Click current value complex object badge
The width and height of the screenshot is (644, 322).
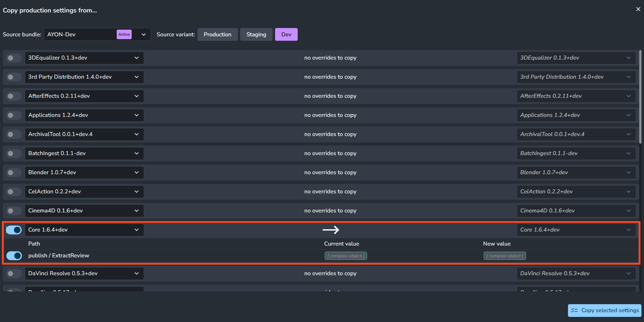click(346, 256)
